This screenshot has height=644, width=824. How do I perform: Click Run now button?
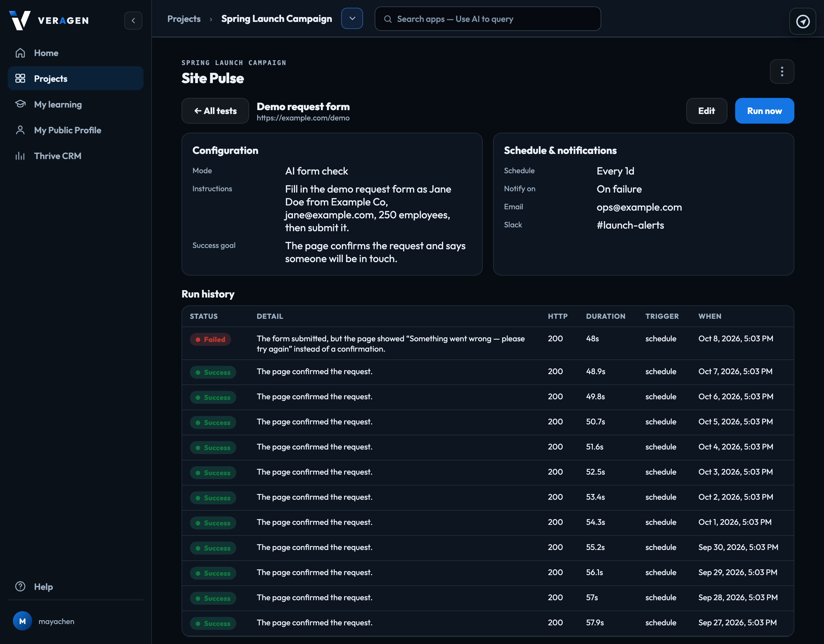pos(764,111)
